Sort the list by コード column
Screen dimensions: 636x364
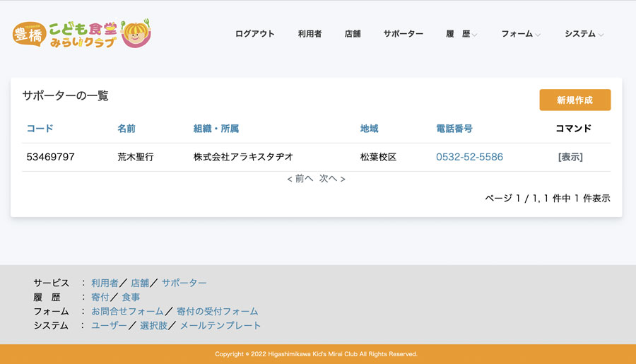point(40,129)
